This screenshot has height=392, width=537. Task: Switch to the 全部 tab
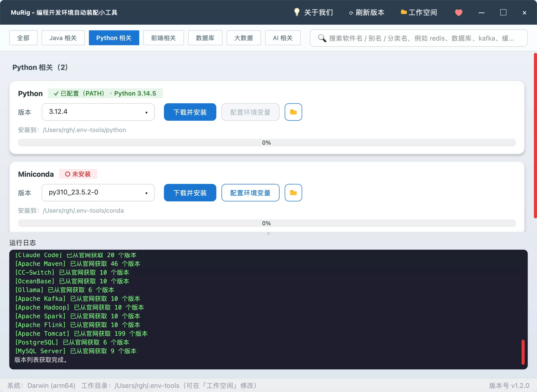click(23, 38)
